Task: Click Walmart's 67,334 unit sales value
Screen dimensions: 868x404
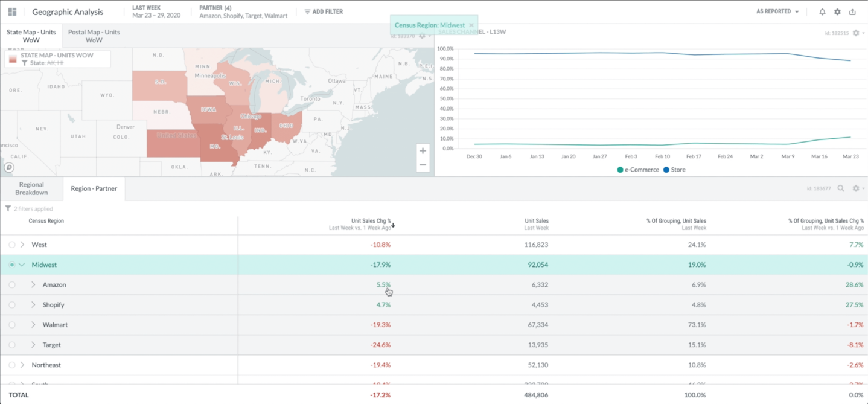Action: click(x=537, y=324)
